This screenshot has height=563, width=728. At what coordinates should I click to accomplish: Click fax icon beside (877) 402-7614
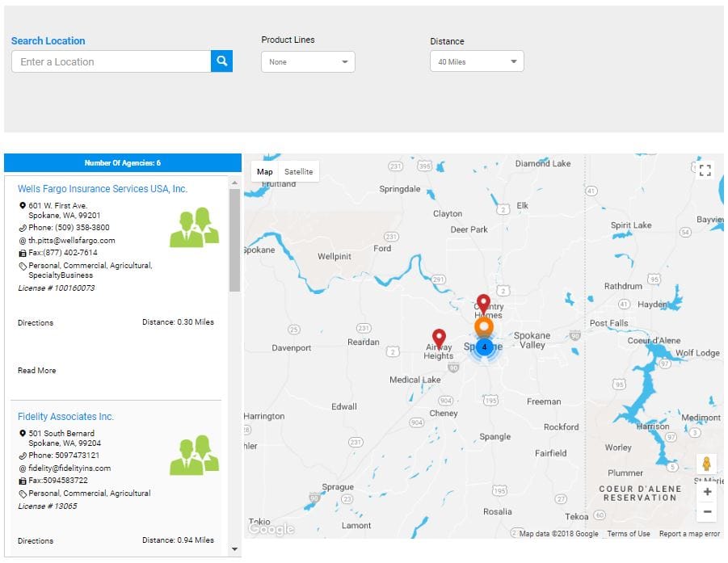(x=23, y=253)
